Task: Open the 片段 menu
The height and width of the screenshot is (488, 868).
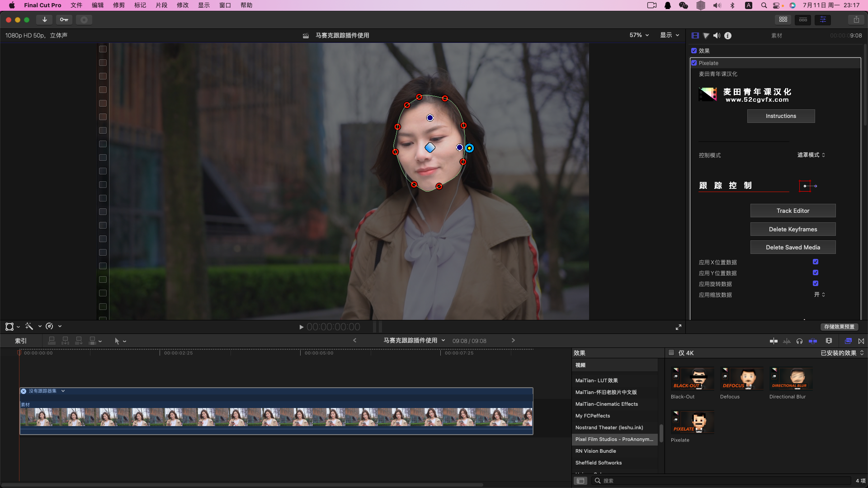Action: coord(161,5)
